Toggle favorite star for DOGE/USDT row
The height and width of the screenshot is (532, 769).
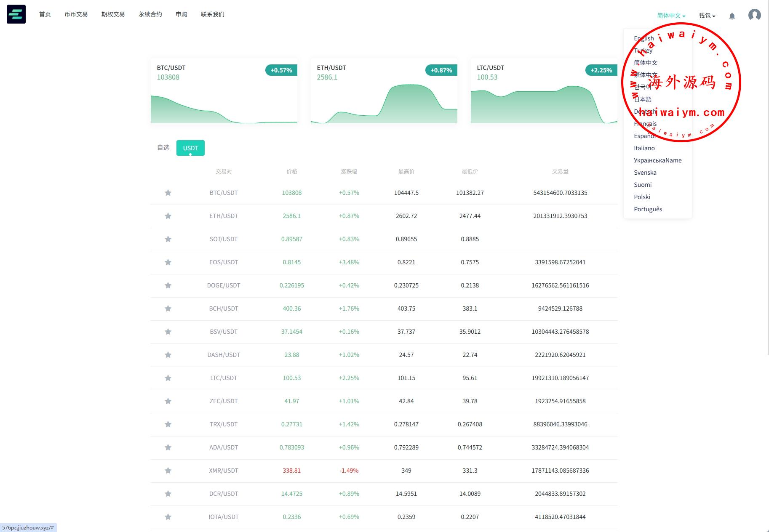tap(168, 285)
